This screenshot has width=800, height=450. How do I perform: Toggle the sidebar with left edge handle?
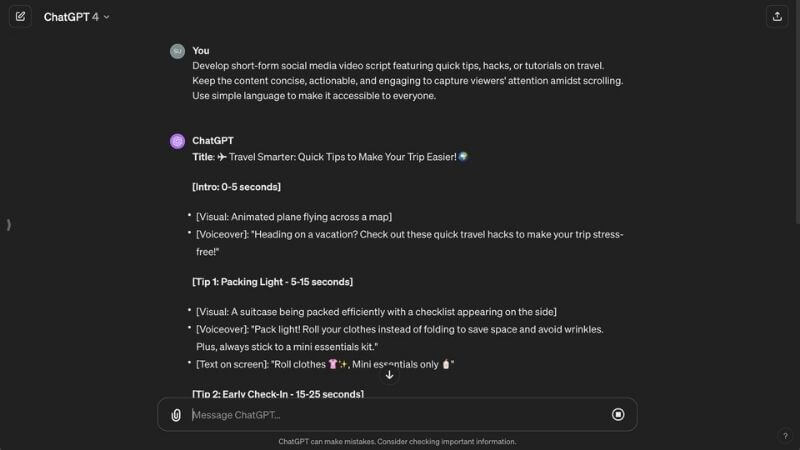pos(9,225)
